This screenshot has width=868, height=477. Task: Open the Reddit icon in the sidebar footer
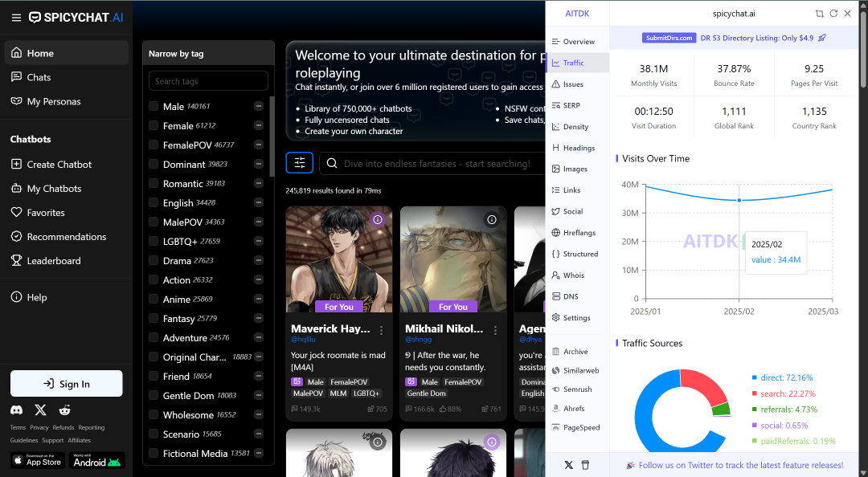[65, 410]
